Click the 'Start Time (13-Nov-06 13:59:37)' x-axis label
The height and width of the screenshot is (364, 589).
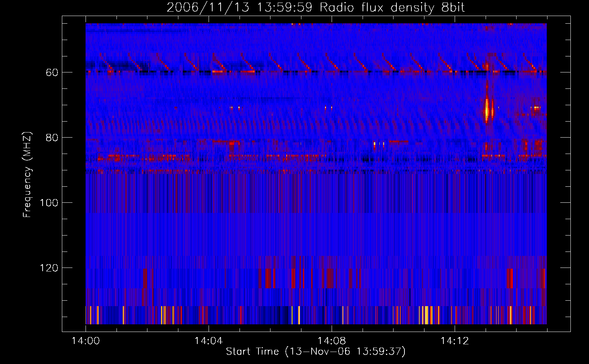click(x=316, y=352)
